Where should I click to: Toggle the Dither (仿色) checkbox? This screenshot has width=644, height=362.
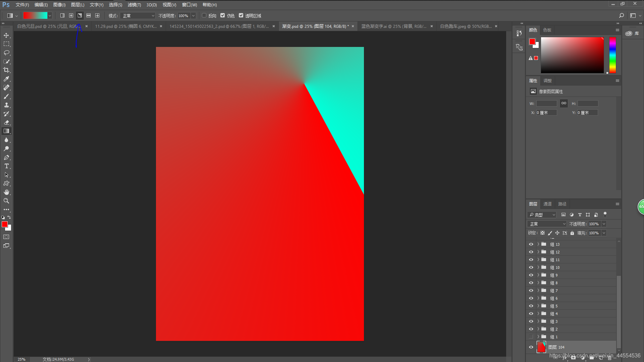(x=222, y=15)
